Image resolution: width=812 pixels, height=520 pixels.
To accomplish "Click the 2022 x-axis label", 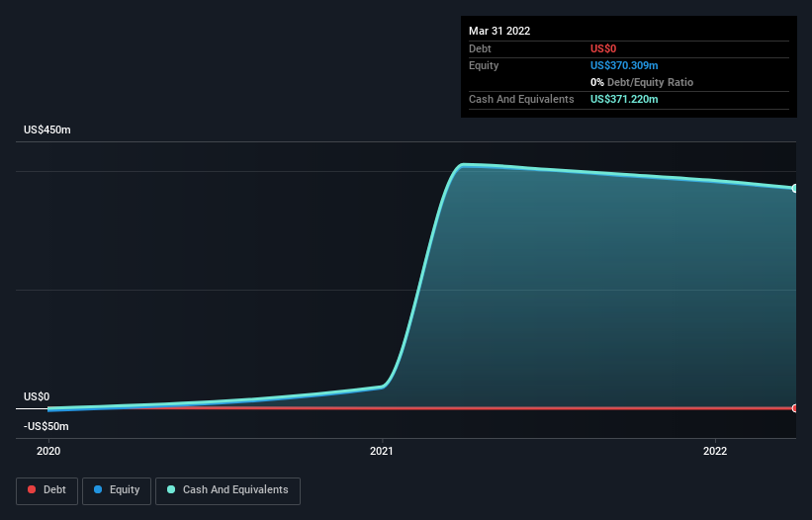I will (715, 451).
